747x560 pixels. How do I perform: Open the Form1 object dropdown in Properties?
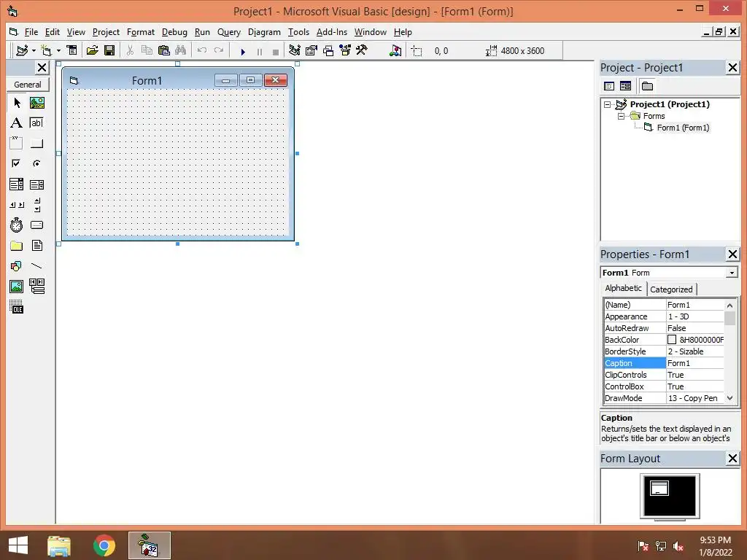point(732,273)
